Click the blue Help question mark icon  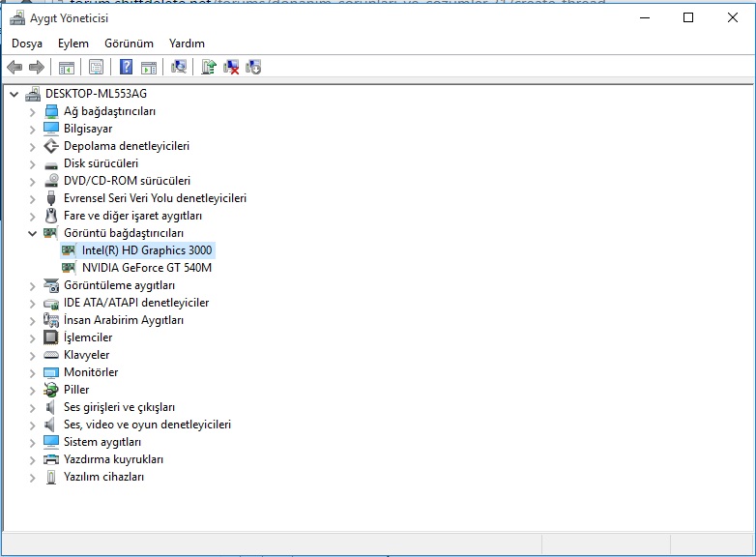(126, 67)
